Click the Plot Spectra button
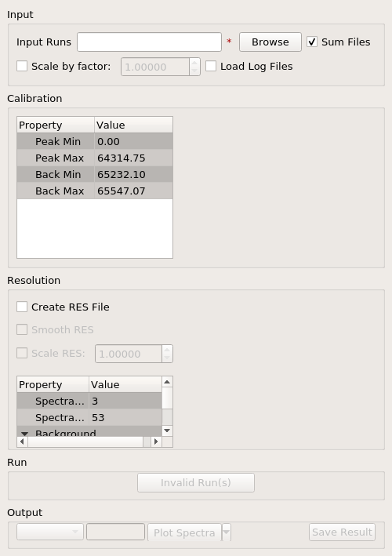Viewport: 392px width, 556px height. pos(184,532)
